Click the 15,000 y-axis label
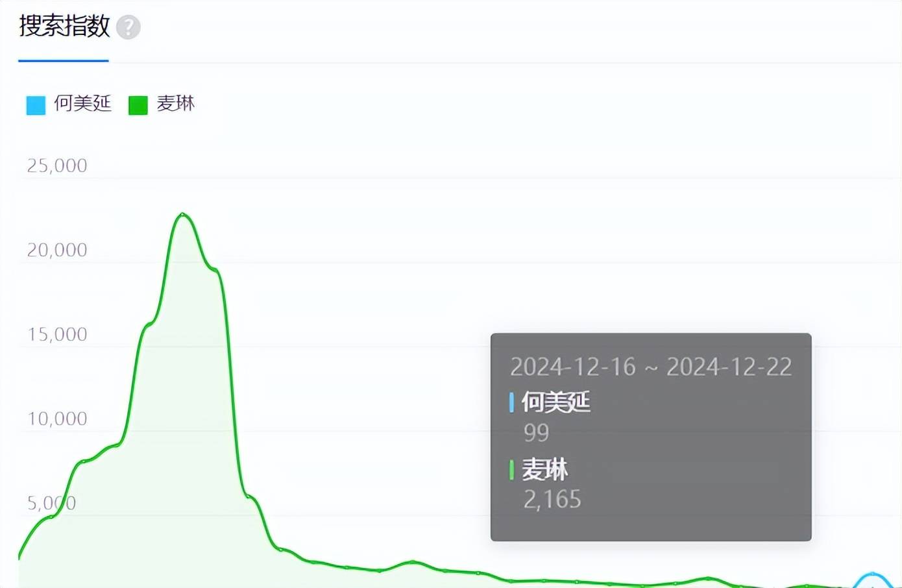Image resolution: width=902 pixels, height=588 pixels. coord(57,335)
